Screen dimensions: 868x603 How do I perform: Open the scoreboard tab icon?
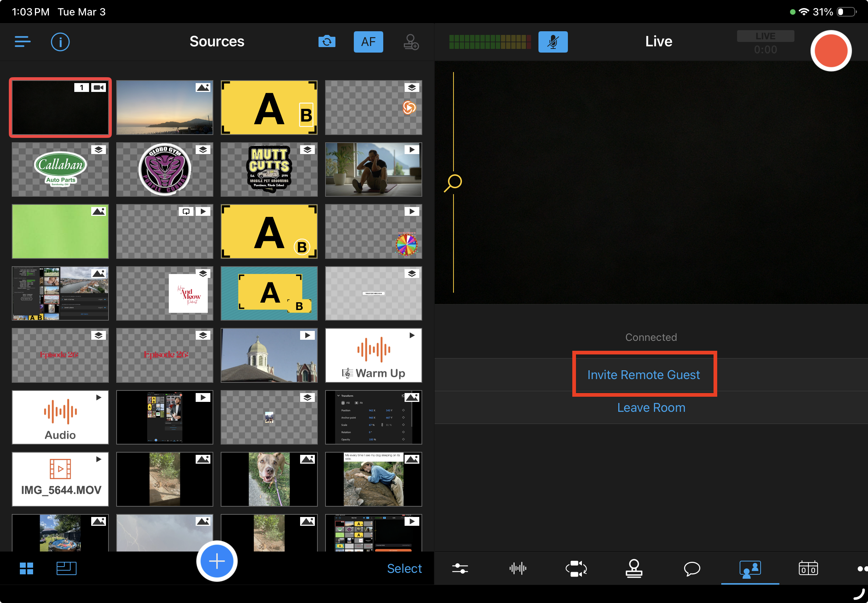point(808,568)
